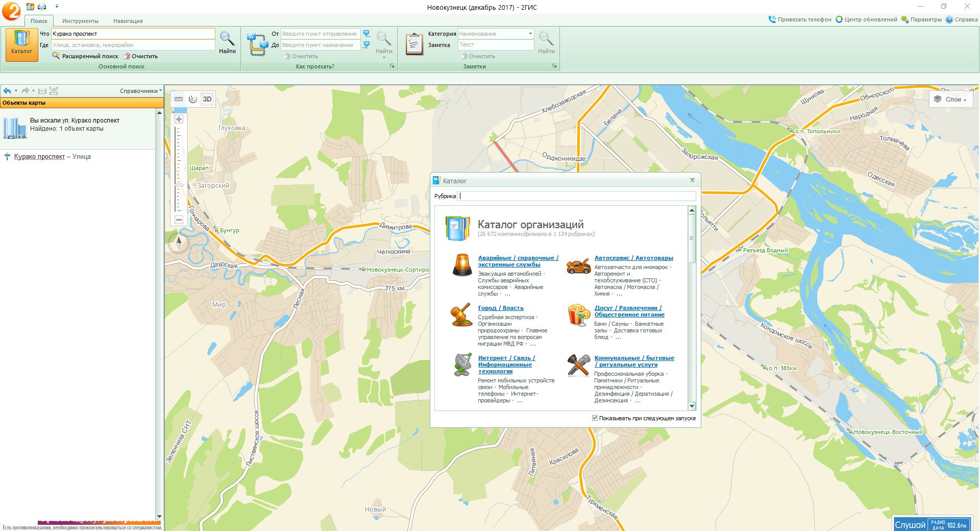The image size is (980, 531).
Task: Click the map zoom level slider handle
Action: tap(179, 184)
